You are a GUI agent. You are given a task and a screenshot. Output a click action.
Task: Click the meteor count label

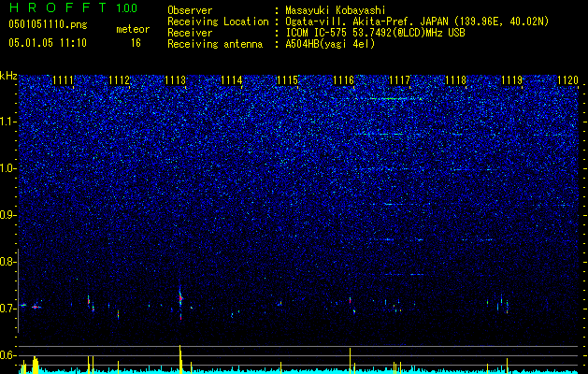coord(133,29)
